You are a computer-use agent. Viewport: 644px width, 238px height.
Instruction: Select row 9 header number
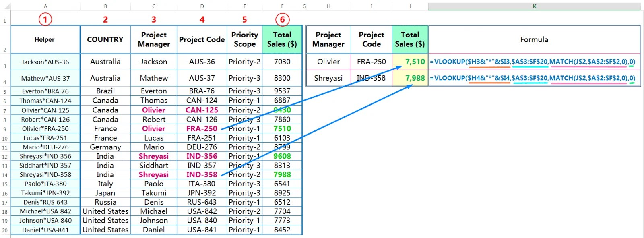[5, 129]
